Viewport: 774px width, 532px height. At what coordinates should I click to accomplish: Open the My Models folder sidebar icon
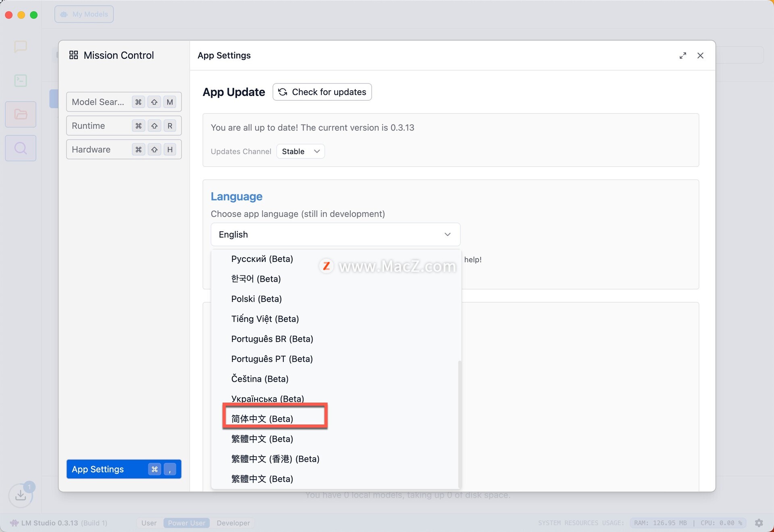click(x=21, y=114)
